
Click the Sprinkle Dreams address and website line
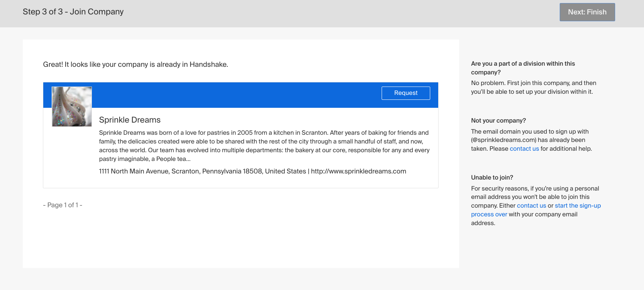point(253,171)
